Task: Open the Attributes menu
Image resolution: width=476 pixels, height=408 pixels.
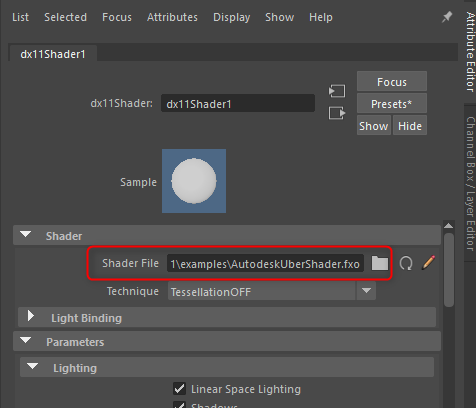Action: pos(172,17)
